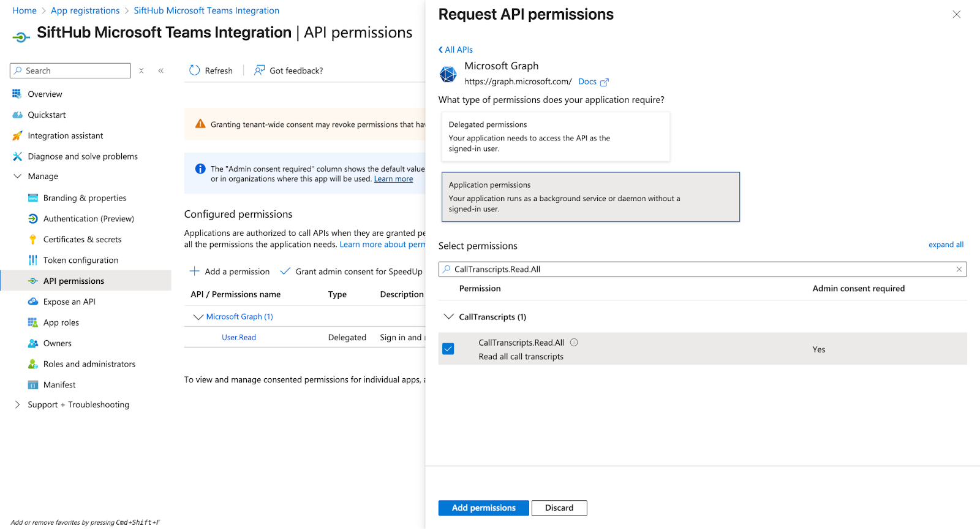This screenshot has height=529, width=980.
Task: Click the Discard button
Action: tap(559, 508)
